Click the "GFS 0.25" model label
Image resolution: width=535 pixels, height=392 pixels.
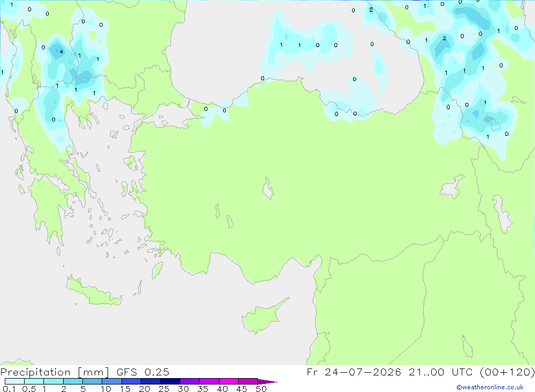click(x=143, y=372)
